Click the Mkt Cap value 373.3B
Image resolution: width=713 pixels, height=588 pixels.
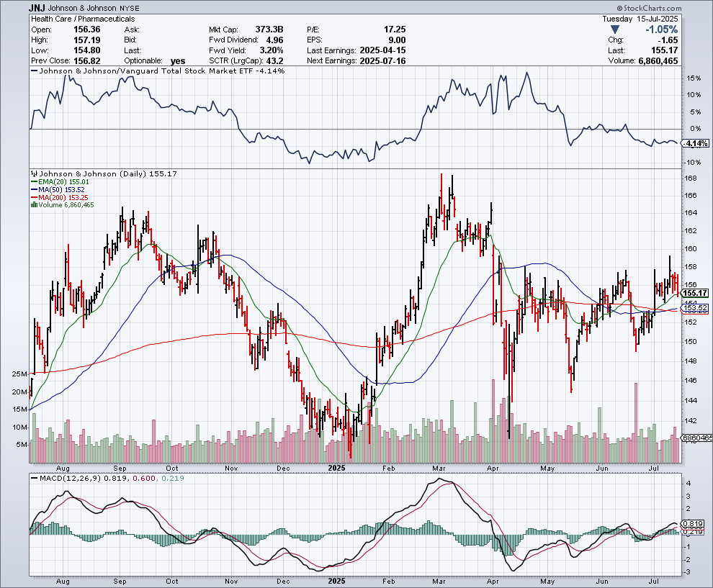pos(269,30)
